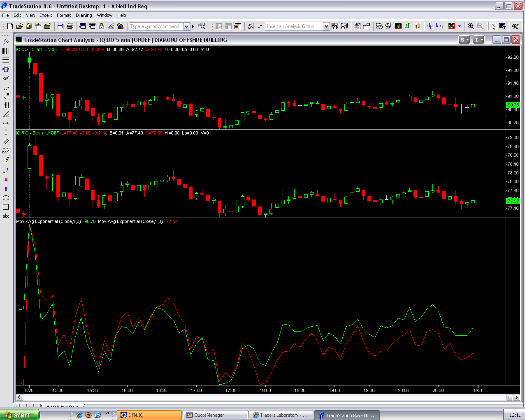This screenshot has height=420, width=525.
Task: Switch to Traders Laboratory taskbar window
Action: 281,415
